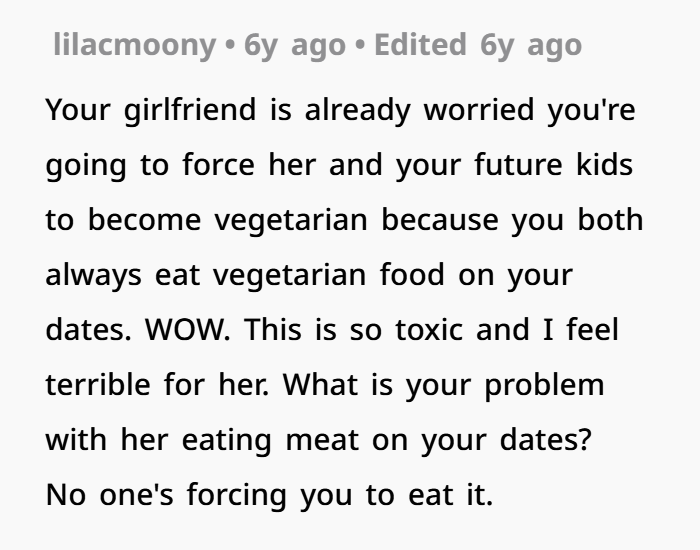Click the line starting "No one's forcing"
The width and height of the screenshot is (700, 550).
click(x=269, y=494)
